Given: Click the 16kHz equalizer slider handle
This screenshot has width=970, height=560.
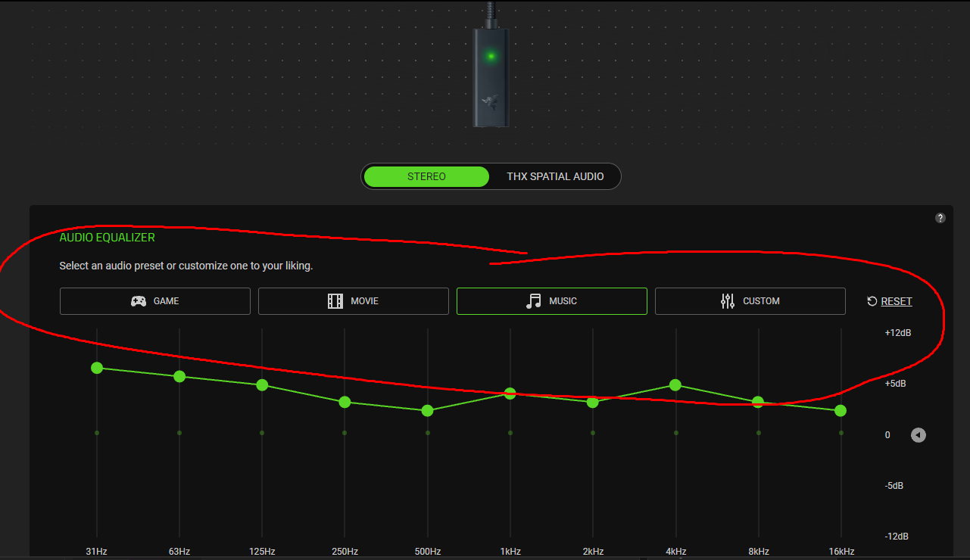Looking at the screenshot, I should click(841, 410).
